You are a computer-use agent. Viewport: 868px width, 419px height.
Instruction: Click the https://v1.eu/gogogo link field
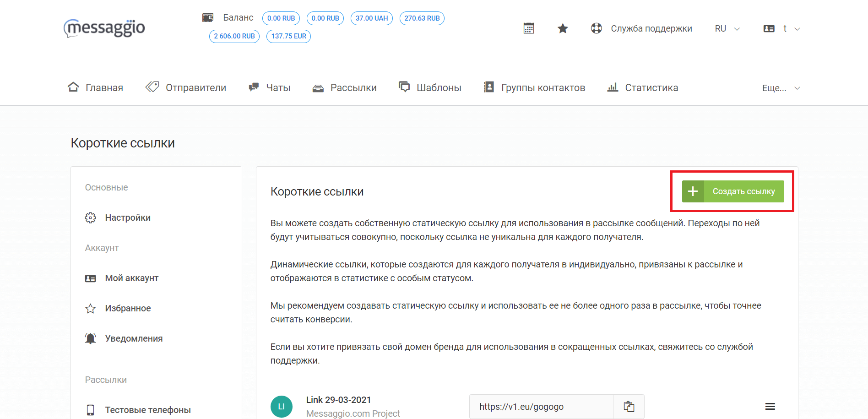(x=541, y=407)
